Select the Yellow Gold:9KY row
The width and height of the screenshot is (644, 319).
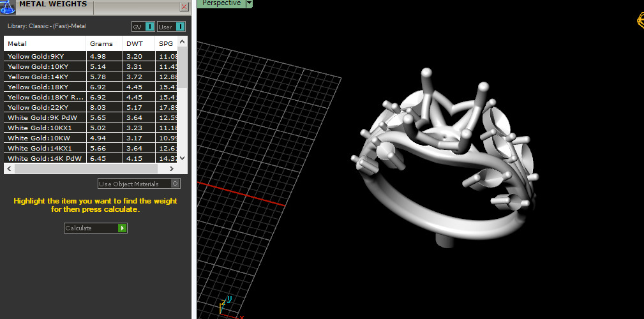91,56
